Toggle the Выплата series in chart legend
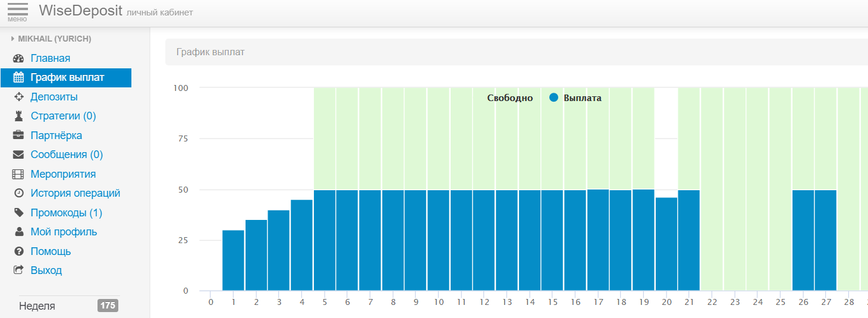This screenshot has width=868, height=318. coord(575,98)
